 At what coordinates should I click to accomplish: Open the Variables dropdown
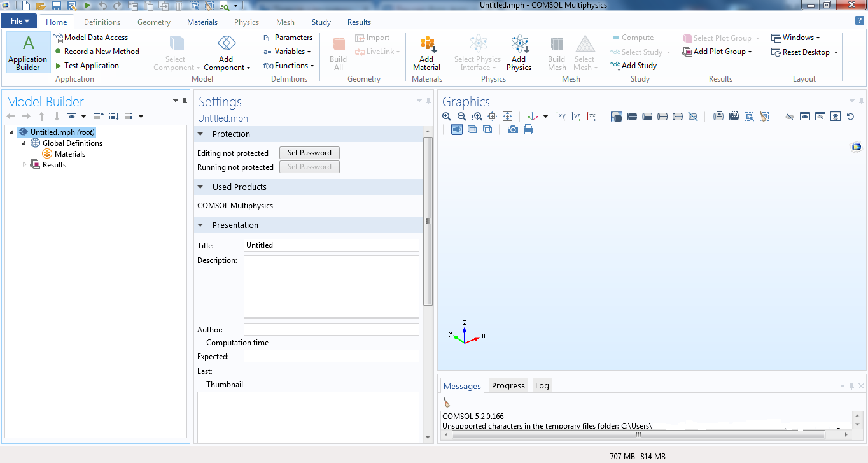(287, 52)
